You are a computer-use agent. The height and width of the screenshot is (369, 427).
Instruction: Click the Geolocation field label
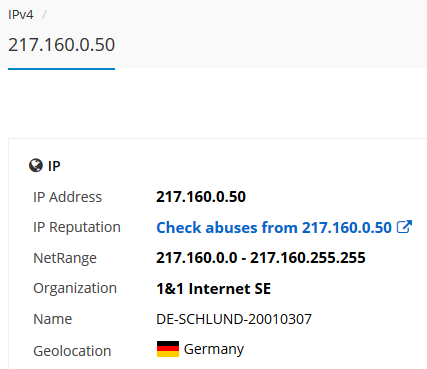[72, 351]
